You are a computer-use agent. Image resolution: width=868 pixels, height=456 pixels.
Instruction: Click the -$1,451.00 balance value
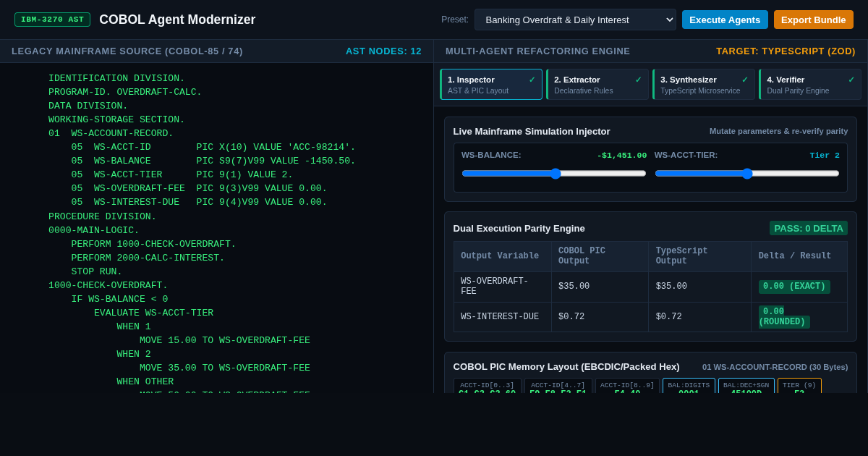622,156
